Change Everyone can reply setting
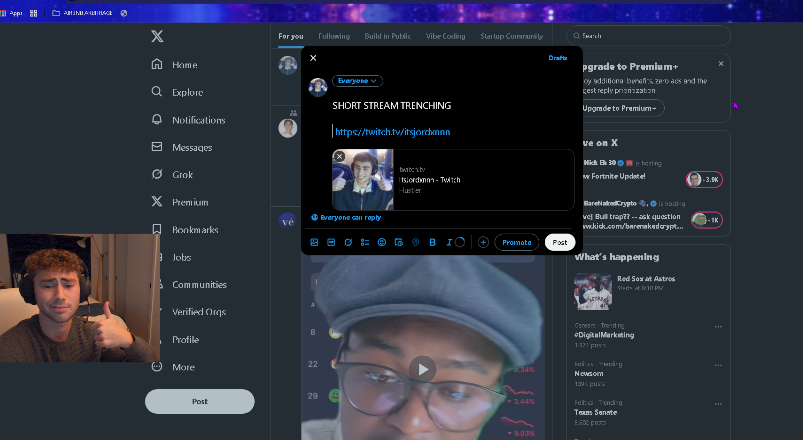Image resolution: width=803 pixels, height=440 pixels. pos(346,217)
